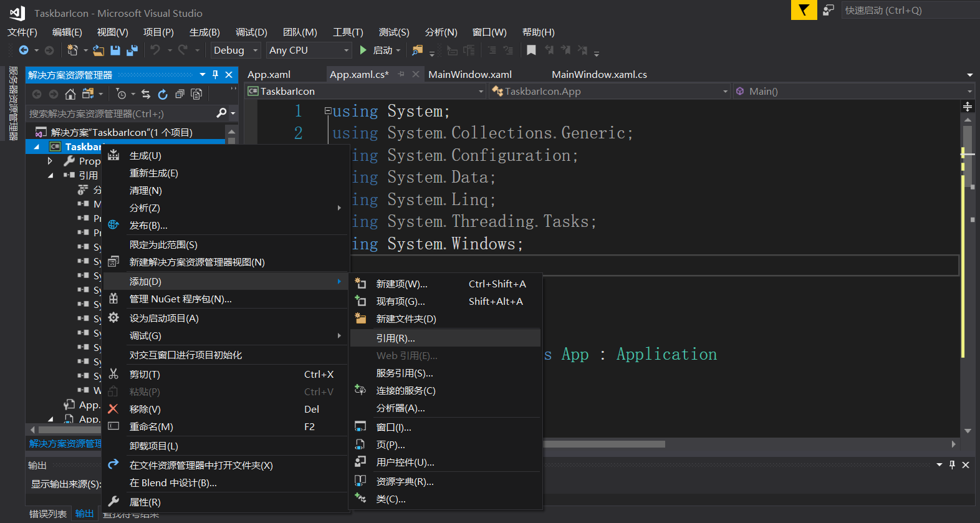Expand the Properties node in tree
This screenshot has width=980, height=523.
point(50,161)
